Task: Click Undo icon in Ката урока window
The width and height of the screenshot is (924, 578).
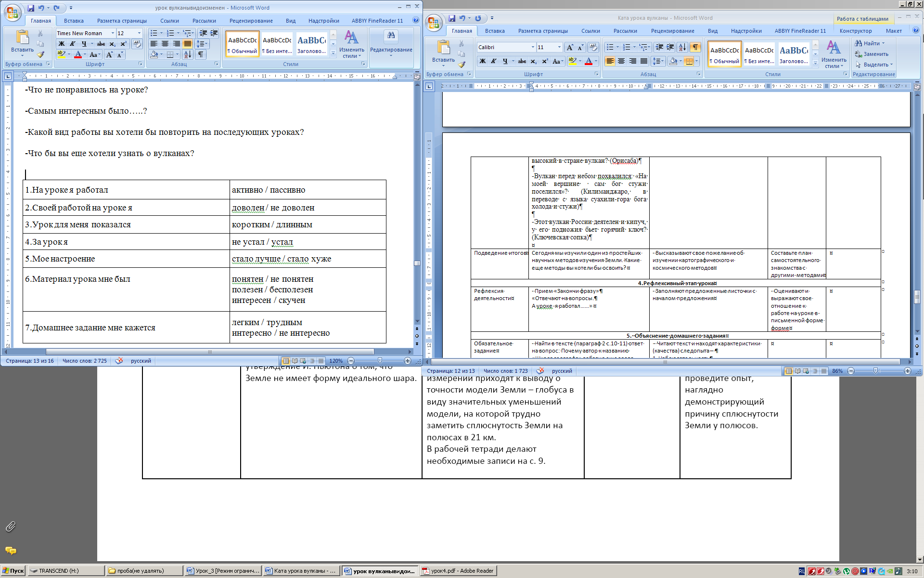Action: 462,18
